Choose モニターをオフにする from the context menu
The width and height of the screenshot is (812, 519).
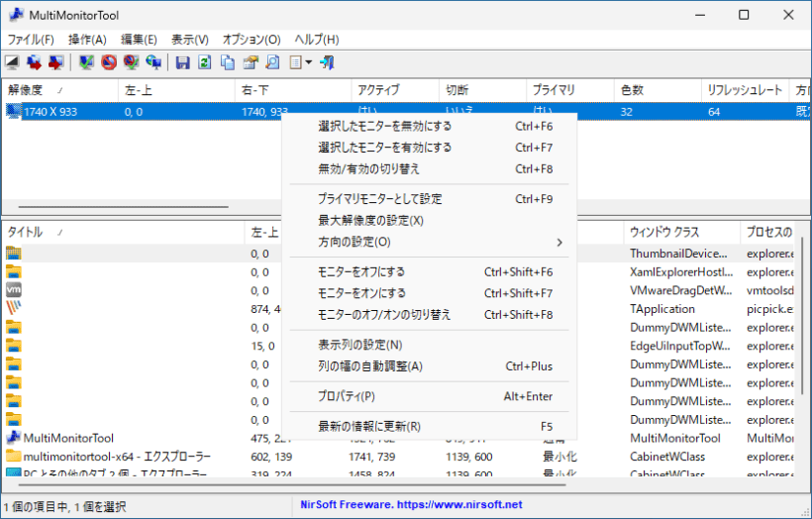coord(429,272)
